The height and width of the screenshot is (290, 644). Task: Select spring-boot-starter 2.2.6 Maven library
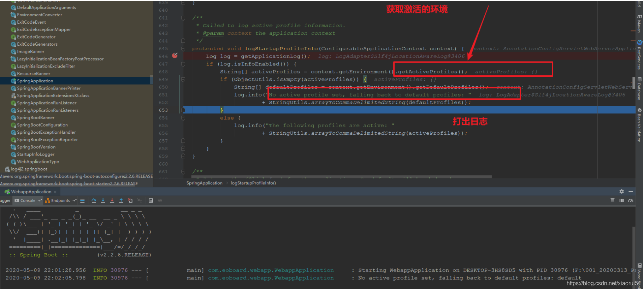tap(69, 184)
